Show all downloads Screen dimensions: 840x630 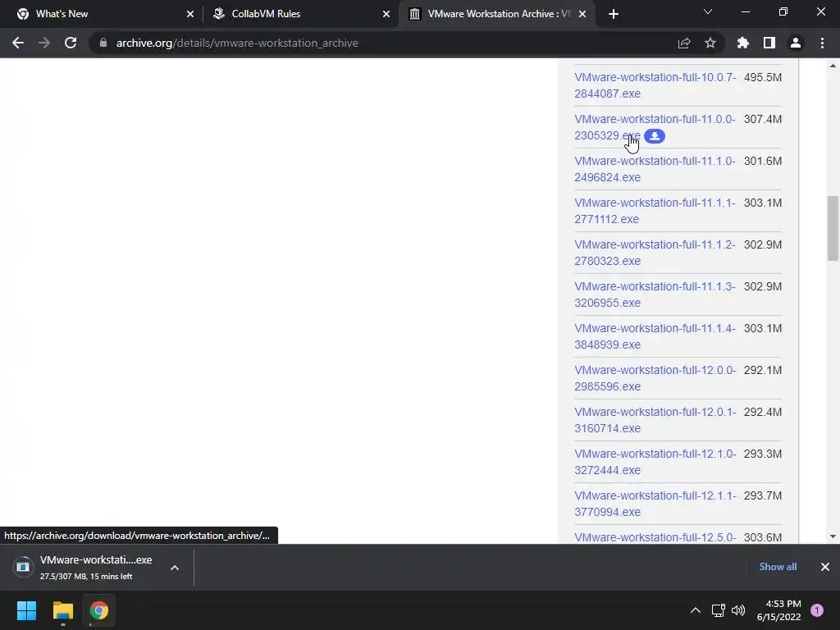coord(778,567)
